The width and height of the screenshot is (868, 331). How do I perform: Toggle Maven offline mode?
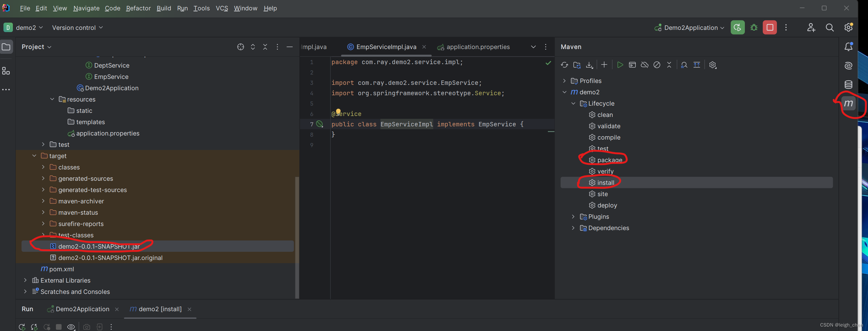(x=645, y=65)
